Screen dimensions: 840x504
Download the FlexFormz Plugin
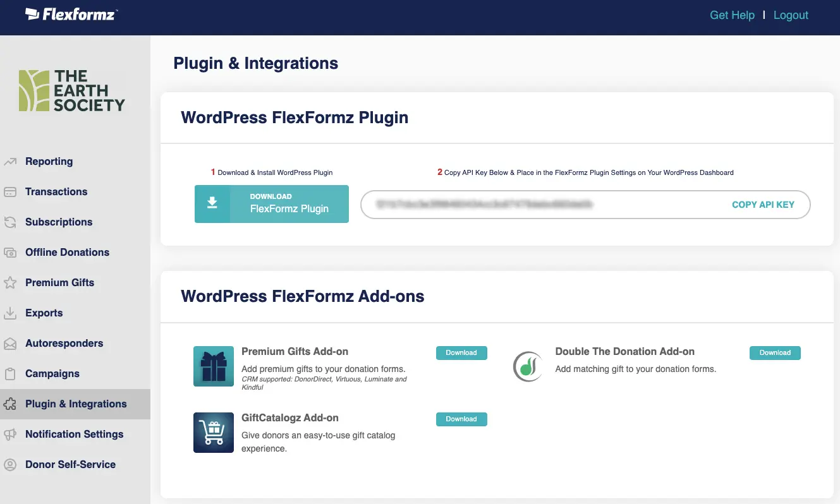[x=272, y=203]
